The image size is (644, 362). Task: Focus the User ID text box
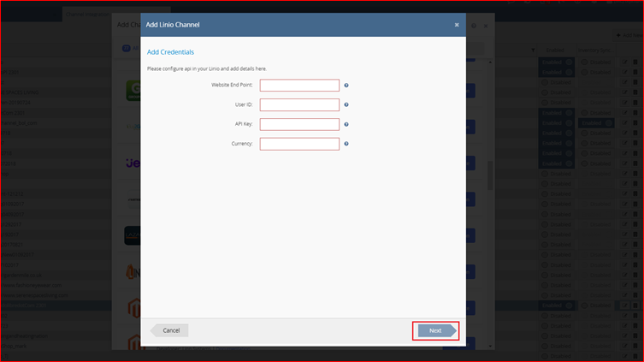coord(299,104)
